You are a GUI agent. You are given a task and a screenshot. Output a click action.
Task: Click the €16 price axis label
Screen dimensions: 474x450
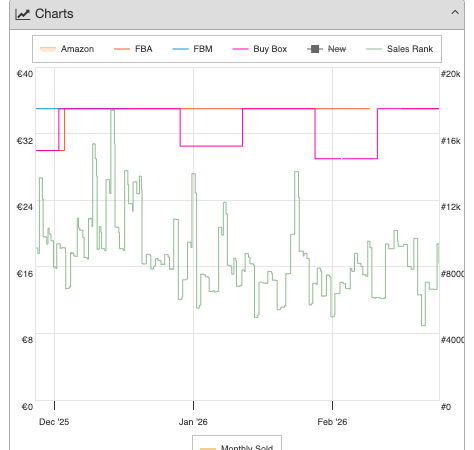[25, 274]
